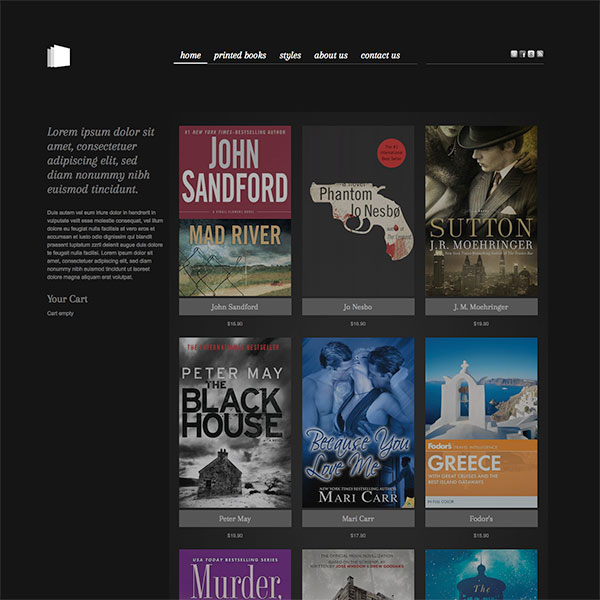The height and width of the screenshot is (600, 600).
Task: Click the Mari Carr title button
Action: click(358, 519)
